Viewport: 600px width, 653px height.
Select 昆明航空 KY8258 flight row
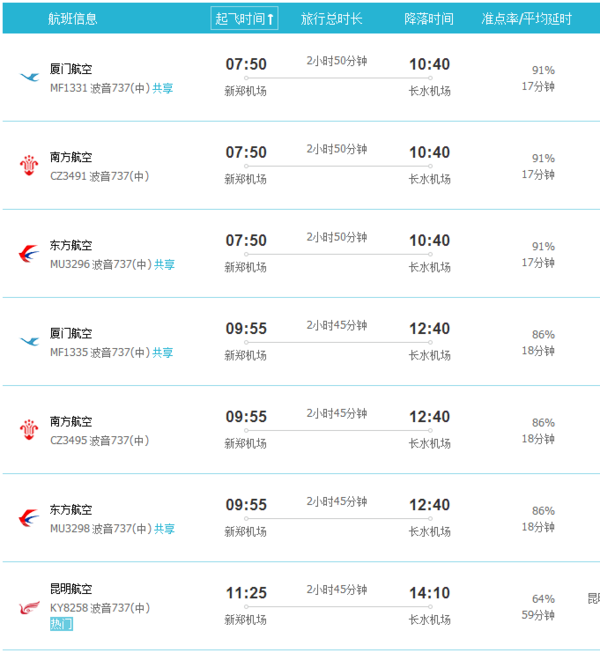click(301, 606)
